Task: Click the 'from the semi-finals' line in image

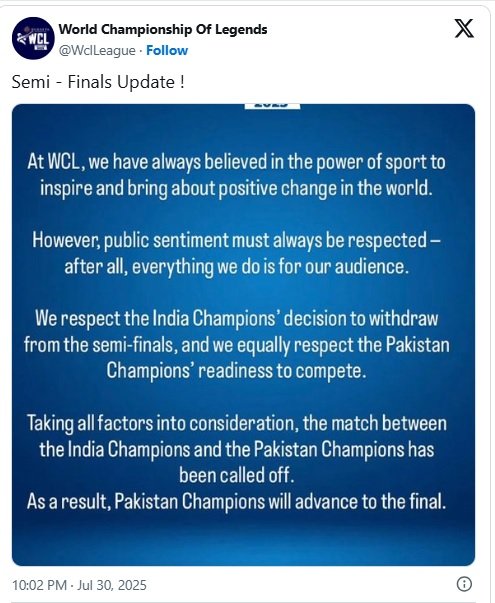Action: 236,345
